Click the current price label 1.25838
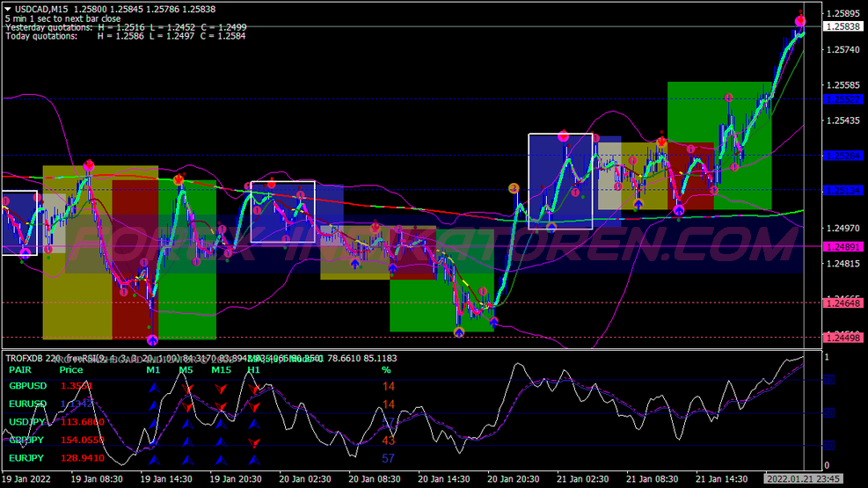This screenshot has width=868, height=488. coord(843,27)
